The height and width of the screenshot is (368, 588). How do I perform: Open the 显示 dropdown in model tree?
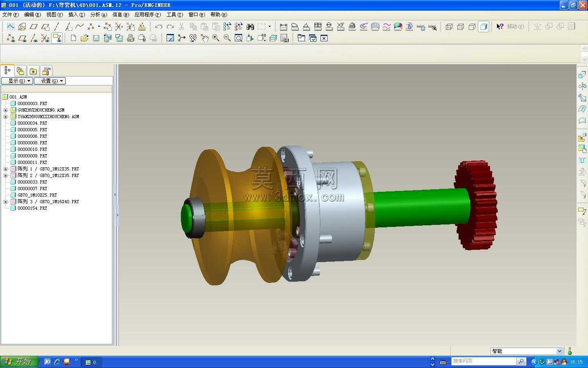point(17,81)
